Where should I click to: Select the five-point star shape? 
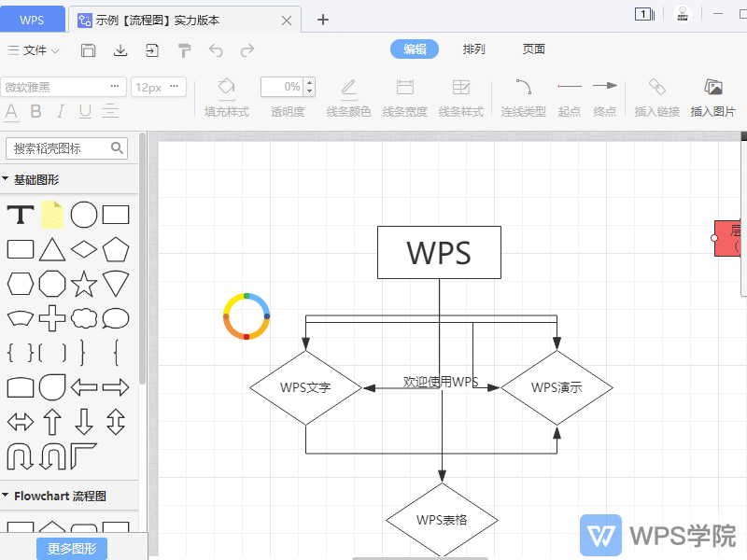(x=84, y=284)
